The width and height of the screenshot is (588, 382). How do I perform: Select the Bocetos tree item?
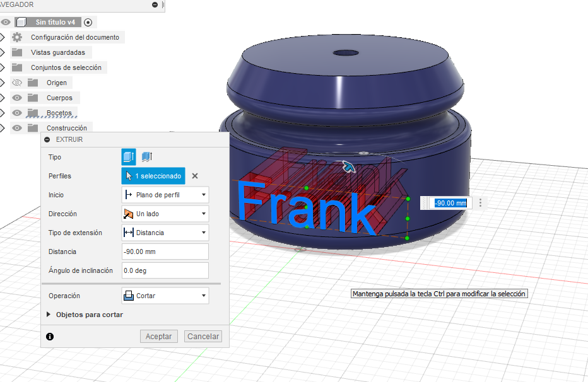point(59,113)
